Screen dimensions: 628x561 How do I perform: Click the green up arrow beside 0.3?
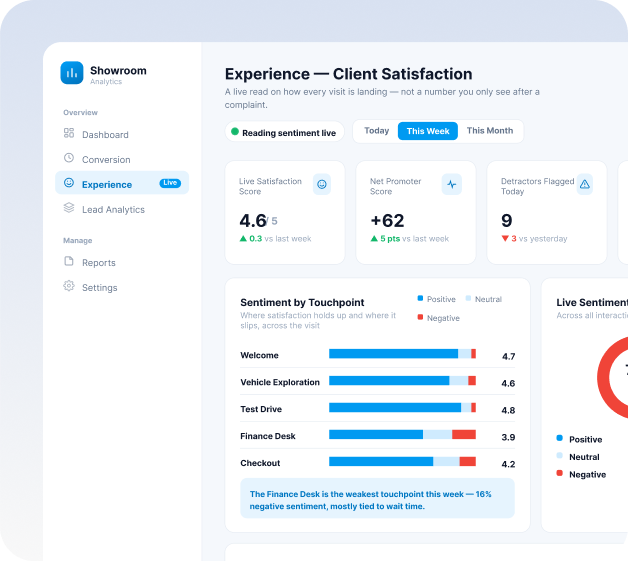243,239
